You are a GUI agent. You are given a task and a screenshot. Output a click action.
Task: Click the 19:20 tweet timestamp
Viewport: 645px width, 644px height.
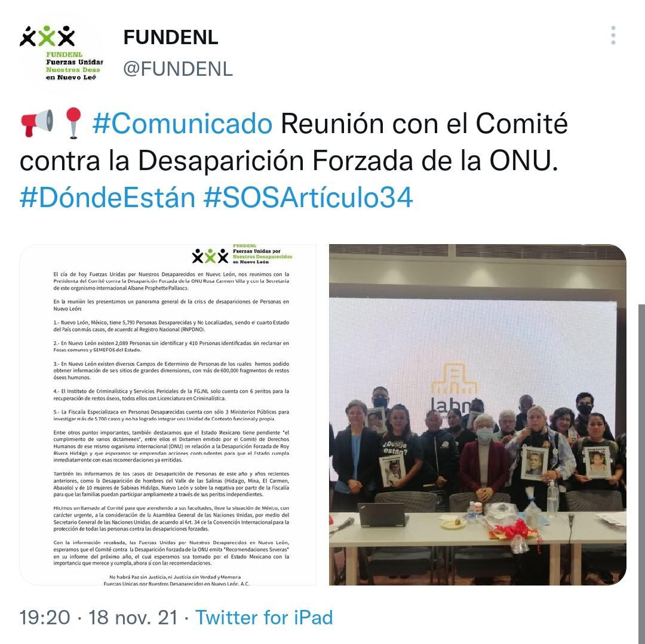coord(45,617)
